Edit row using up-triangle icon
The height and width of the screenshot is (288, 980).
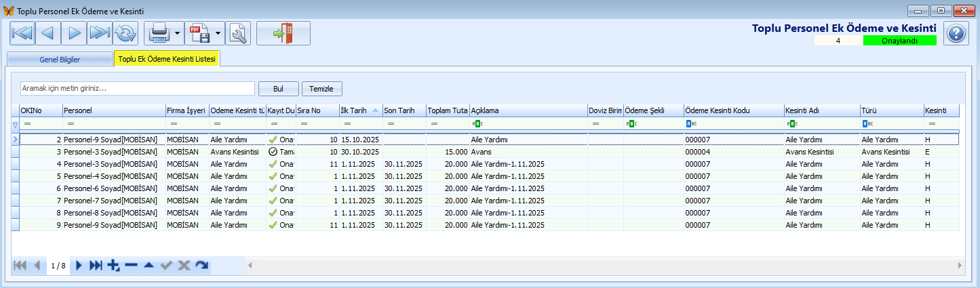coord(149,265)
